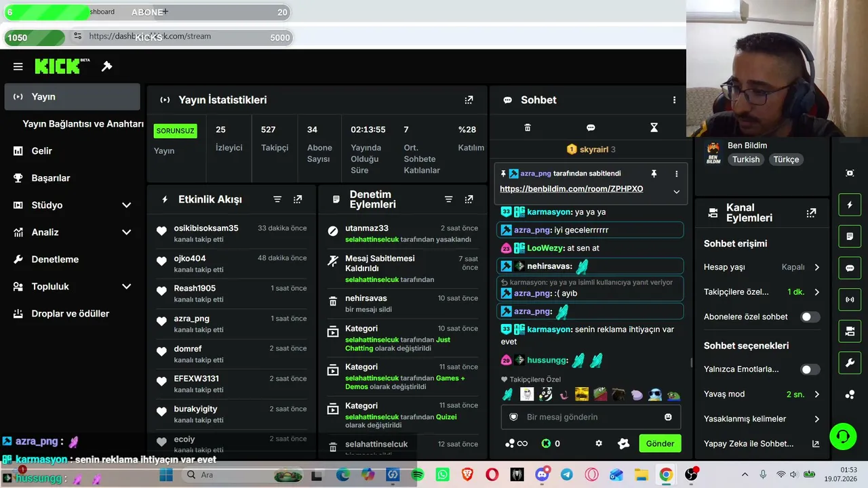Open filter options for Denetim Eylemleri
The height and width of the screenshot is (488, 868).
tap(448, 199)
